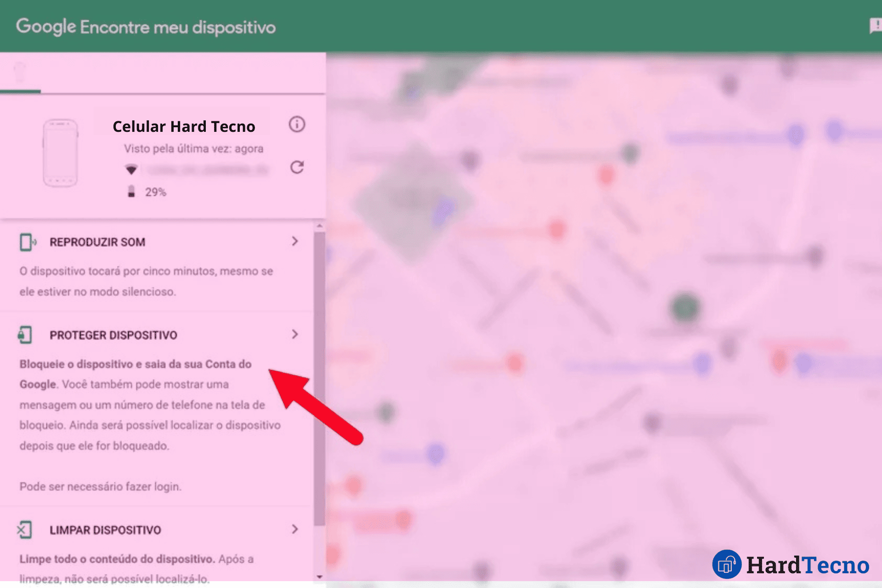Screen dimensions: 882x588
Task: Click the Proteger Dispositivo lock phone icon
Action: point(25,335)
